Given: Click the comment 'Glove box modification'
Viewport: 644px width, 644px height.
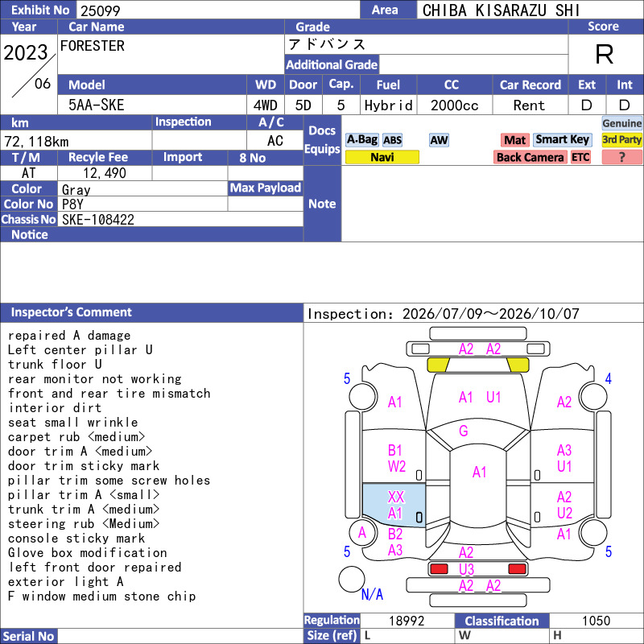Looking at the screenshot, I should (x=88, y=553).
